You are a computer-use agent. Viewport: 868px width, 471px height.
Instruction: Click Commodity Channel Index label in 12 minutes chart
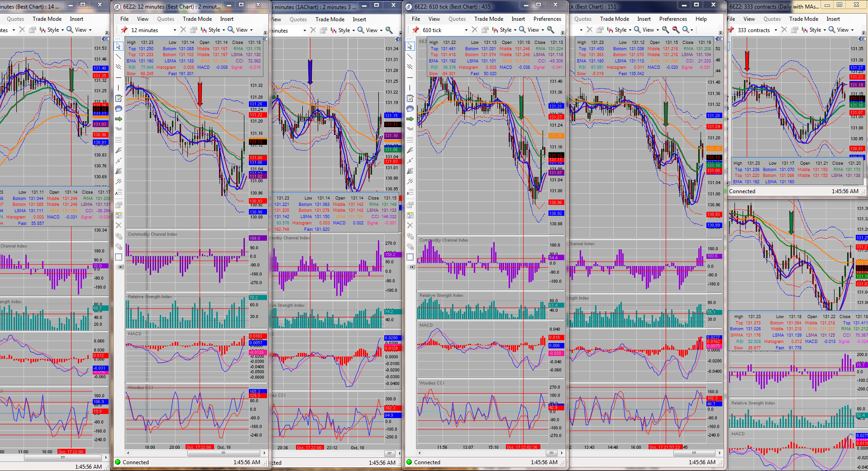click(153, 234)
